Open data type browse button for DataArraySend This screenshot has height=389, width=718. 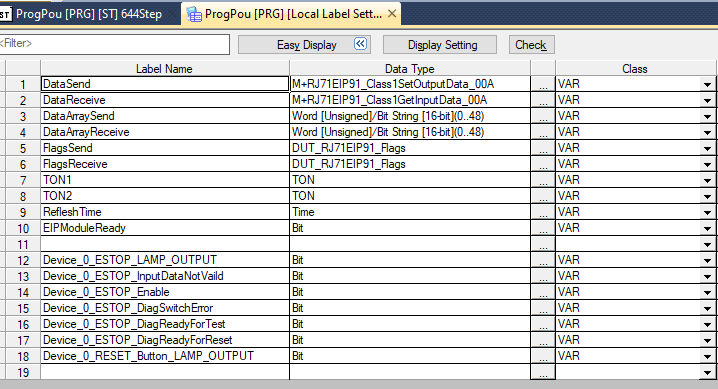pos(543,116)
